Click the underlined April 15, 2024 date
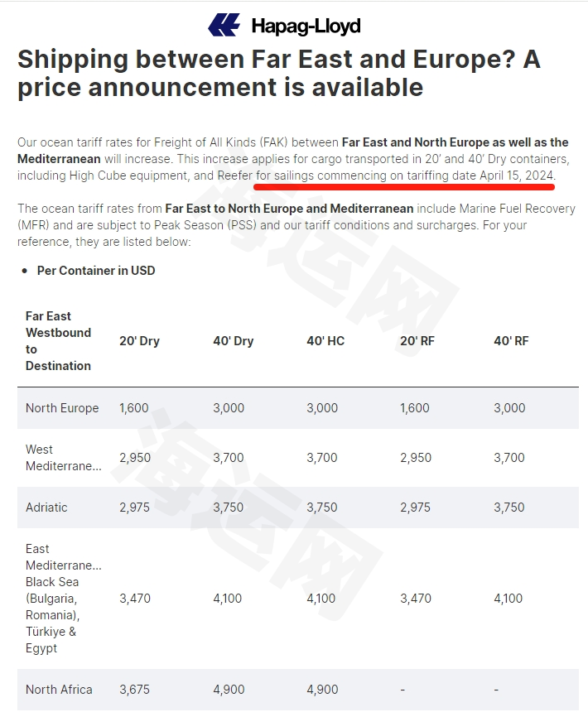588x712 pixels. (517, 176)
